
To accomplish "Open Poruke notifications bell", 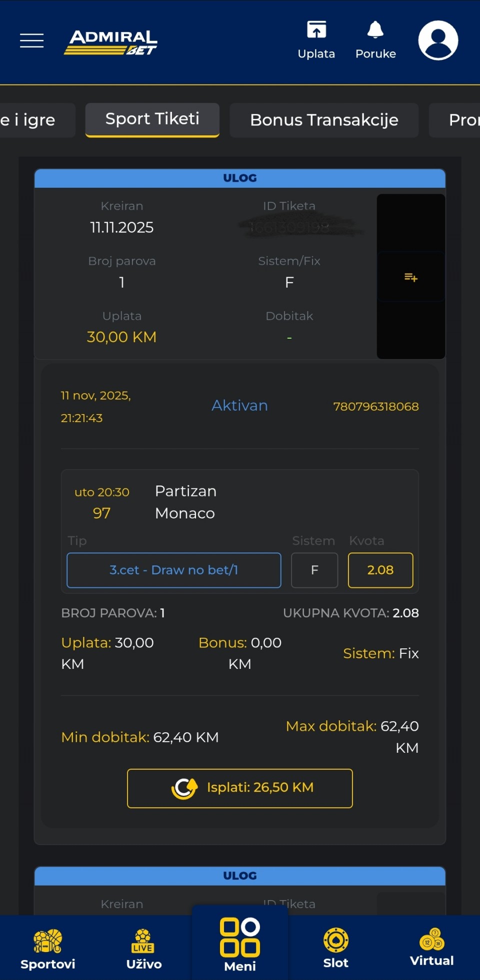I will pos(375,40).
